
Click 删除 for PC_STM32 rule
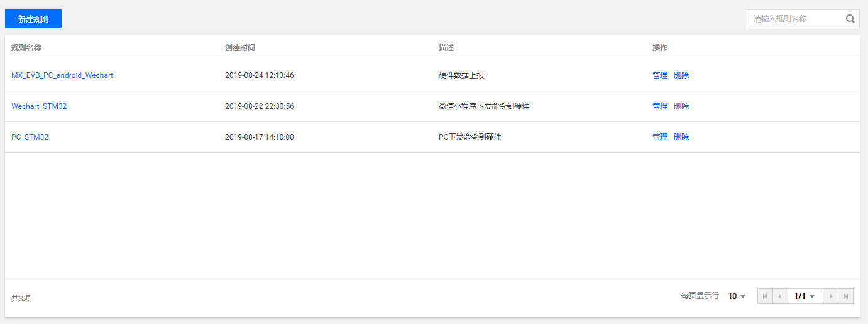tap(681, 137)
